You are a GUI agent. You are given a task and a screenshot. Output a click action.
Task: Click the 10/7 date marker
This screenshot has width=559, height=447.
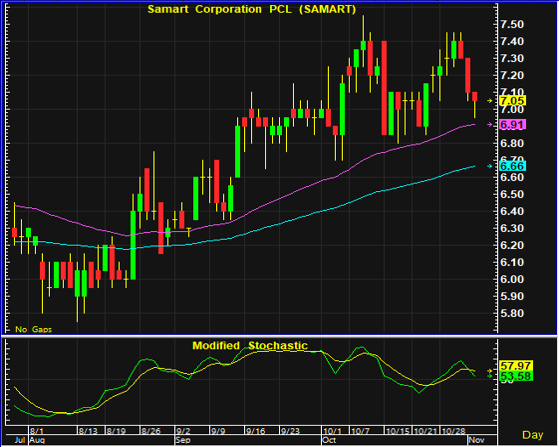360,431
